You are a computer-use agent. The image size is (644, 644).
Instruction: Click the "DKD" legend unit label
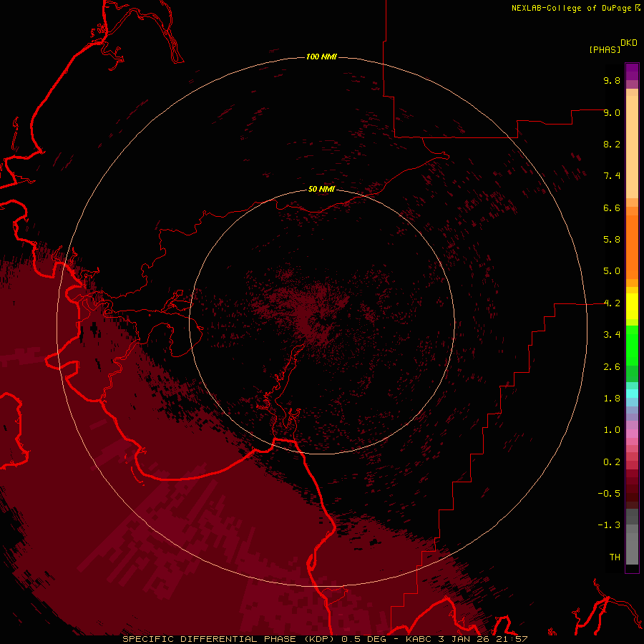628,43
